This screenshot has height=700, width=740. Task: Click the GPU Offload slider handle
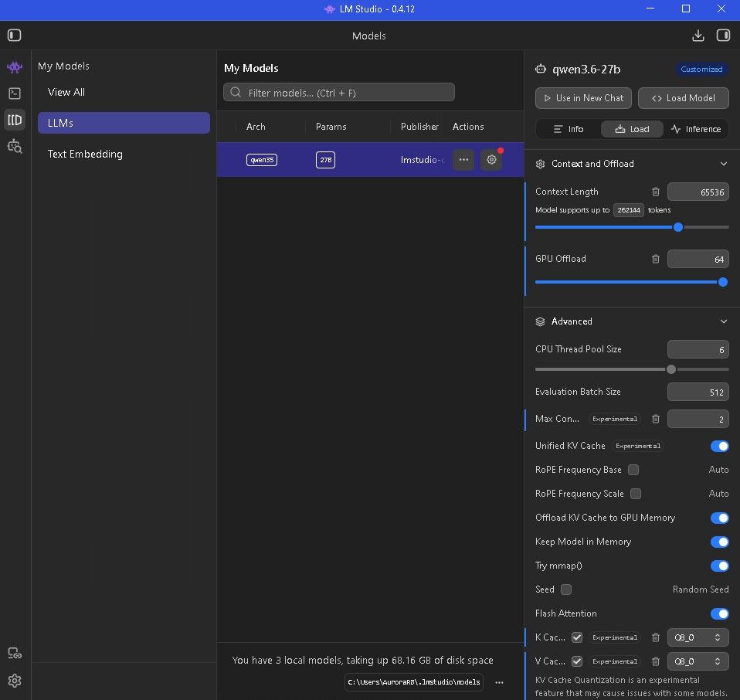[722, 282]
